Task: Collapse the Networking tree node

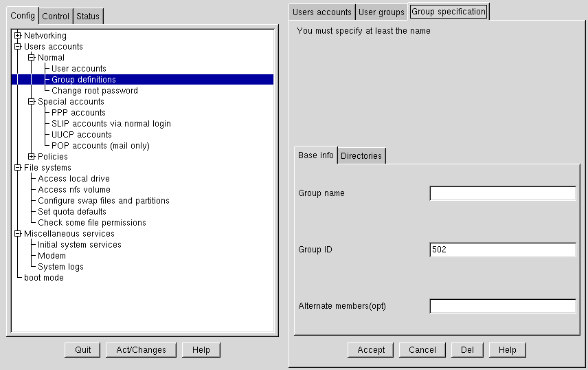Action: pyautogui.click(x=18, y=36)
